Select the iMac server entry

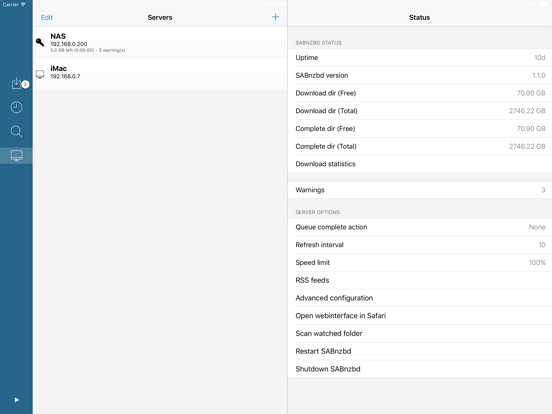pyautogui.click(x=160, y=75)
